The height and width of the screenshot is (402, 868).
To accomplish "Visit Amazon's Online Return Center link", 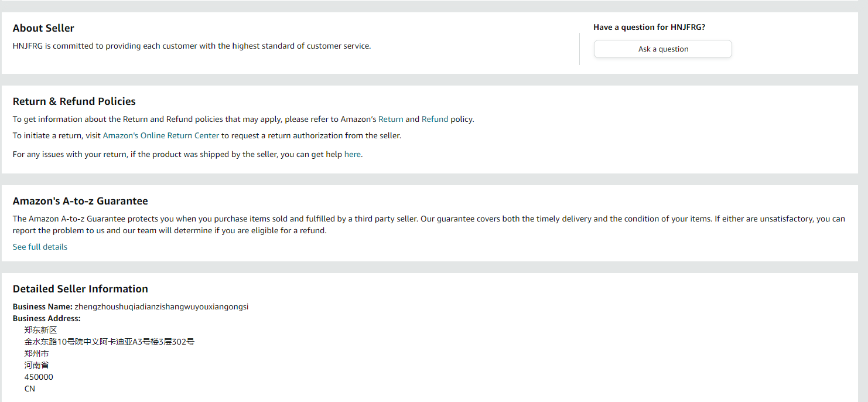I will point(161,135).
